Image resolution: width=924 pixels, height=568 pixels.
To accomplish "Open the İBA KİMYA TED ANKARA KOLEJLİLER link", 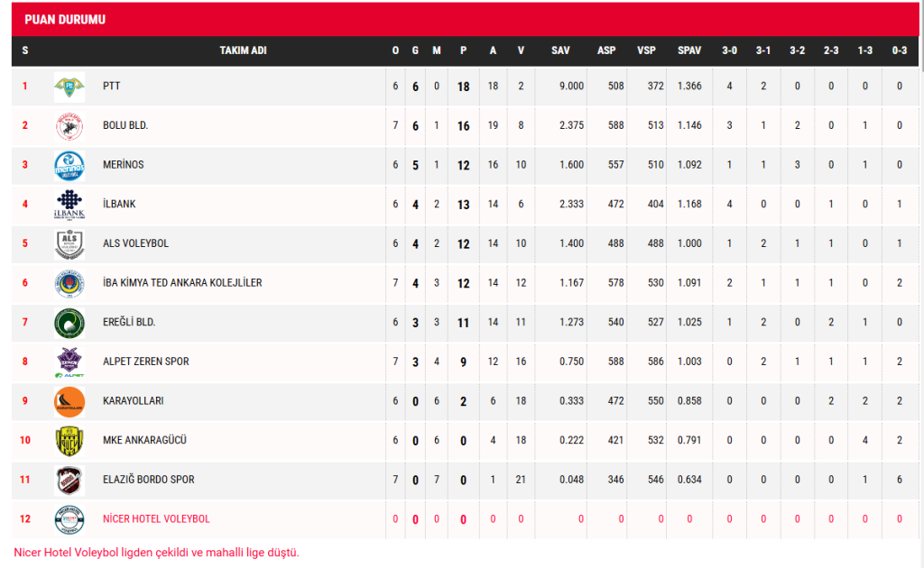I will 182,283.
